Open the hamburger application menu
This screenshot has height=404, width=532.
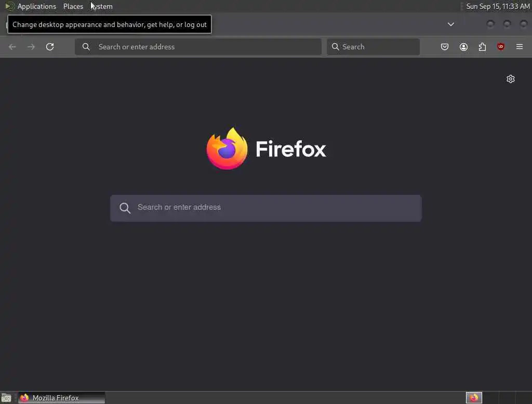(520, 47)
